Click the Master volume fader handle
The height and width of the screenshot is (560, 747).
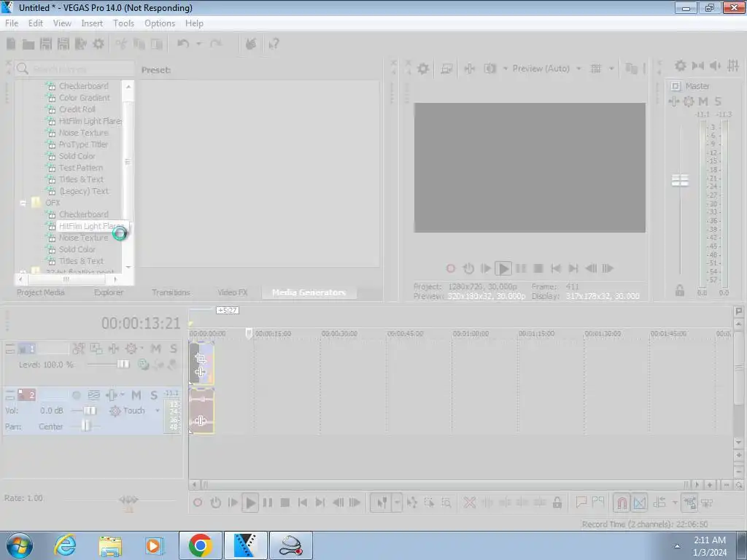[x=680, y=181]
